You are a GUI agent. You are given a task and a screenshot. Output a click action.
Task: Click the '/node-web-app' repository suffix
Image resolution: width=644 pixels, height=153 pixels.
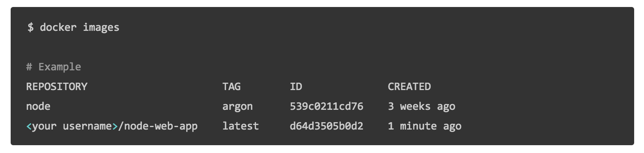(x=158, y=126)
